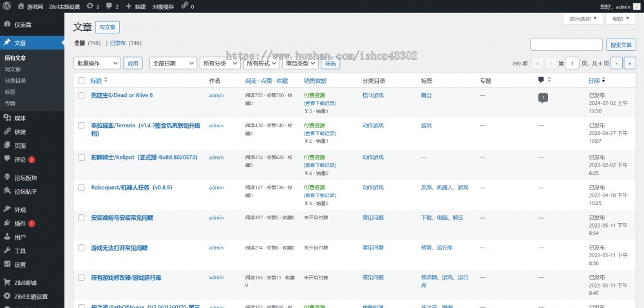
Task: Expand the 帮助 panel
Action: [621, 19]
